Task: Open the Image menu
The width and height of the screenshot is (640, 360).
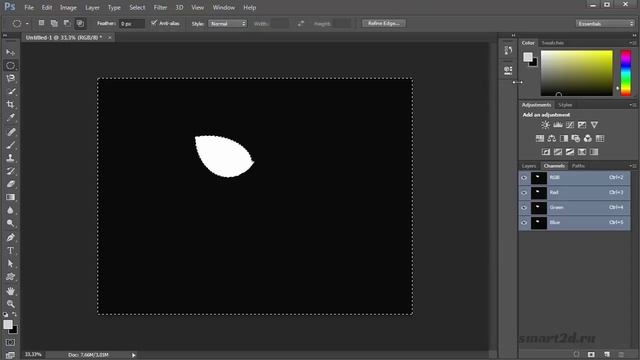Action: click(68, 7)
